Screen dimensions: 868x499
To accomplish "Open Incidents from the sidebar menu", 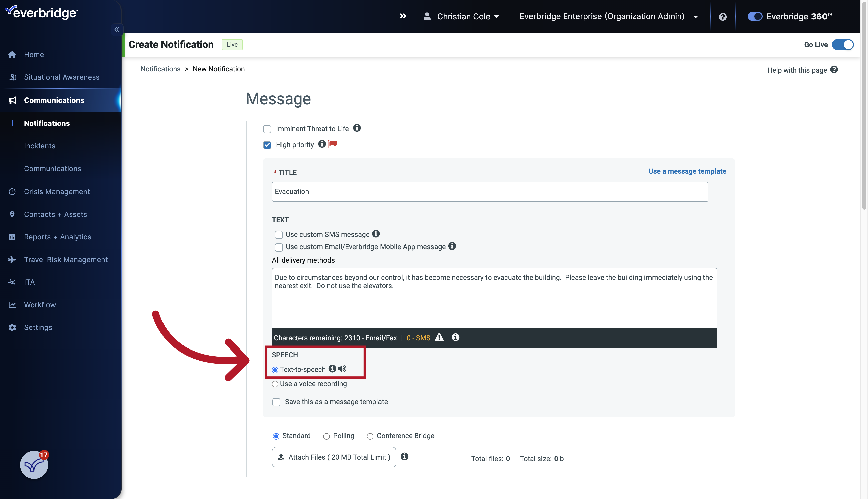I will [40, 146].
